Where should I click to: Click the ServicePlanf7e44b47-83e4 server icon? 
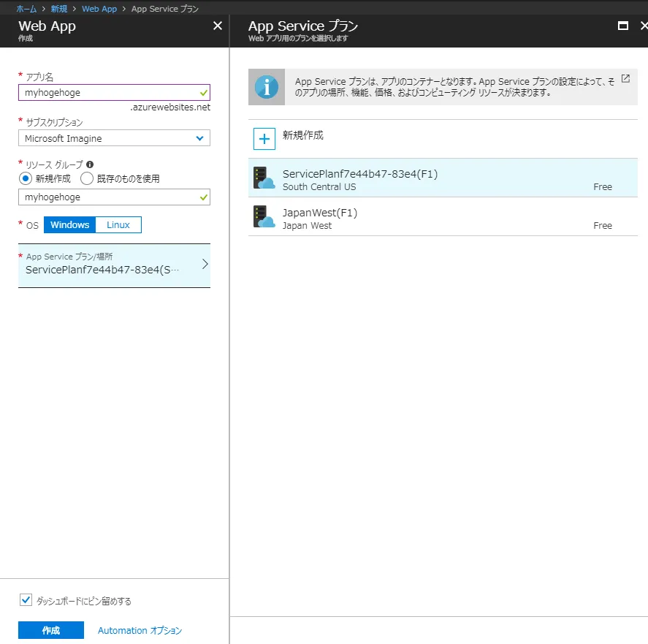pos(264,178)
